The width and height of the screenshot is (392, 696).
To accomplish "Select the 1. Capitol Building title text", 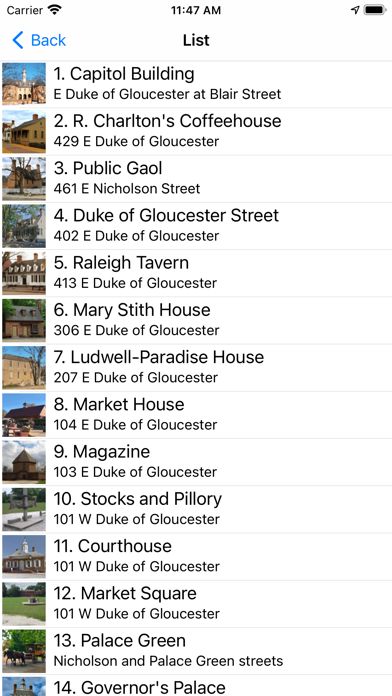I will 124,74.
